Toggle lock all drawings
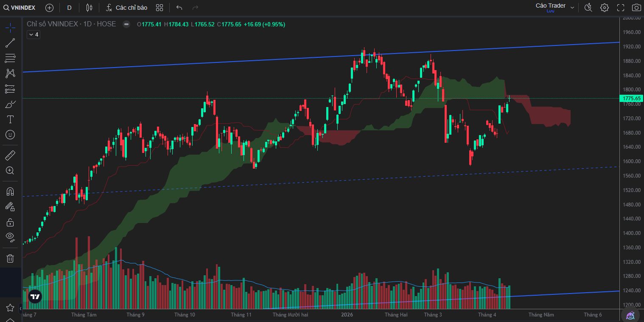Viewport: 644px width, 322px height. click(x=10, y=222)
